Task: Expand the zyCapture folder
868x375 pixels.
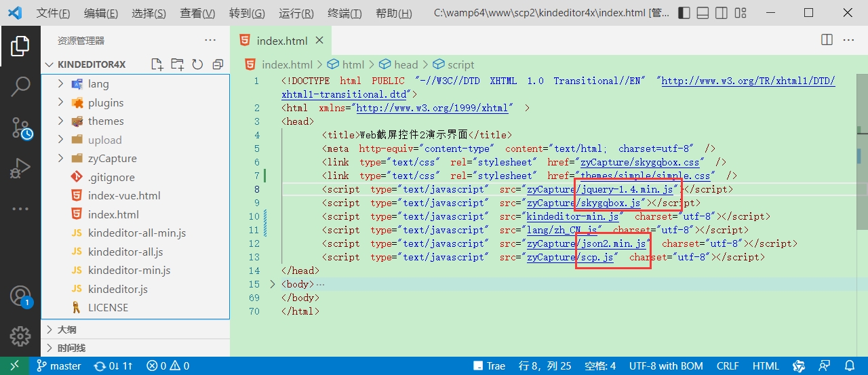Action: [112, 158]
